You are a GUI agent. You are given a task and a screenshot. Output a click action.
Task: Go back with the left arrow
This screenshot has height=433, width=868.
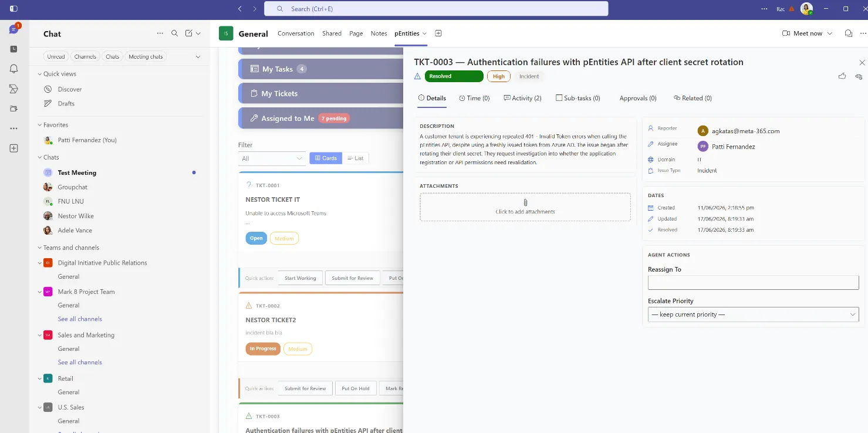[x=240, y=9]
